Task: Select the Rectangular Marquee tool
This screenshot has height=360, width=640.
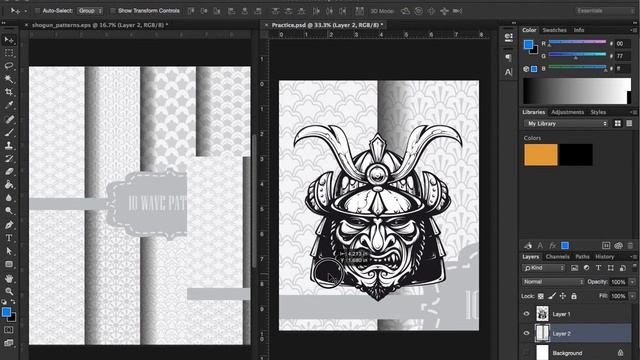Action: pyautogui.click(x=9, y=53)
